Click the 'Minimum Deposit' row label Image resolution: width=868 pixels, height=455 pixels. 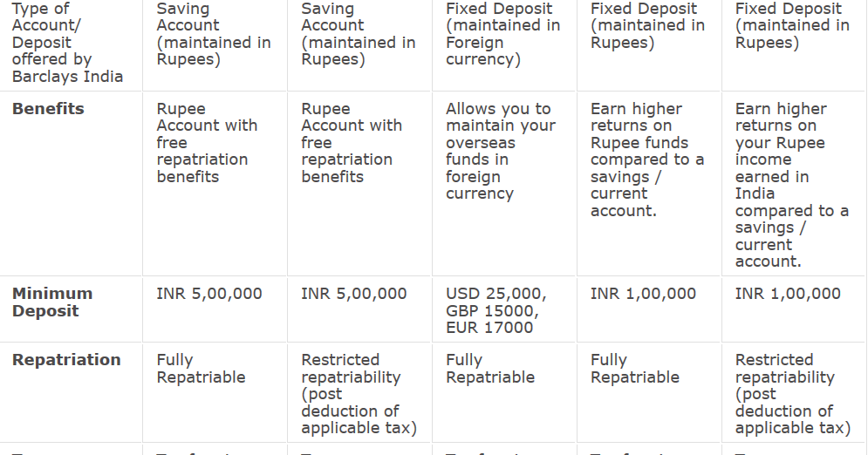click(x=52, y=302)
